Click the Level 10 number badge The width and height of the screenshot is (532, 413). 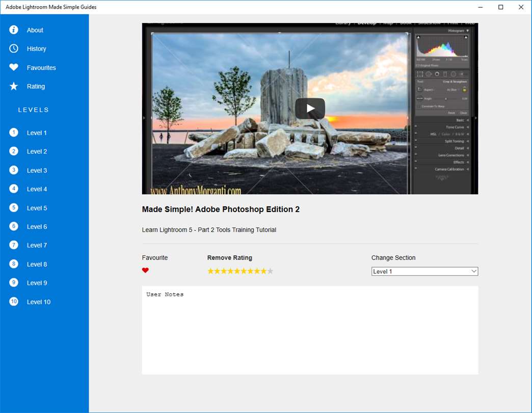[14, 301]
